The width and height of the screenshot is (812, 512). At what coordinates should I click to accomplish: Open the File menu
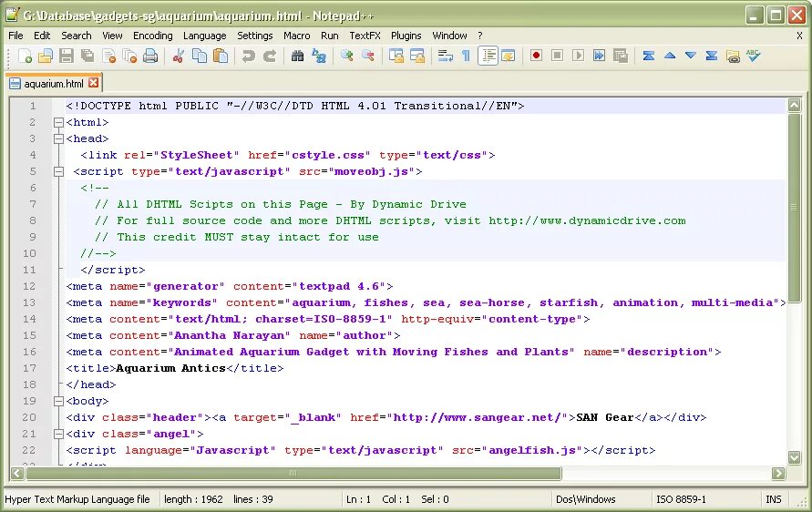tap(15, 36)
